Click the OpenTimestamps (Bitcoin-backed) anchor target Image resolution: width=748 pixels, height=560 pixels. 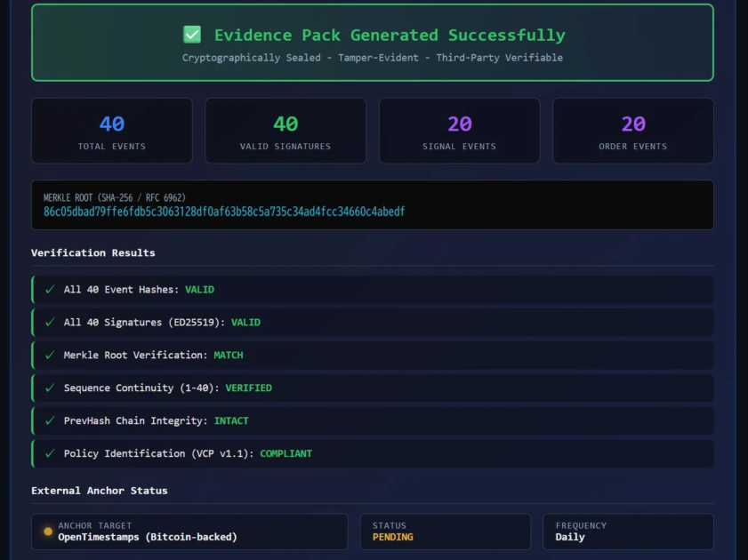coord(148,537)
